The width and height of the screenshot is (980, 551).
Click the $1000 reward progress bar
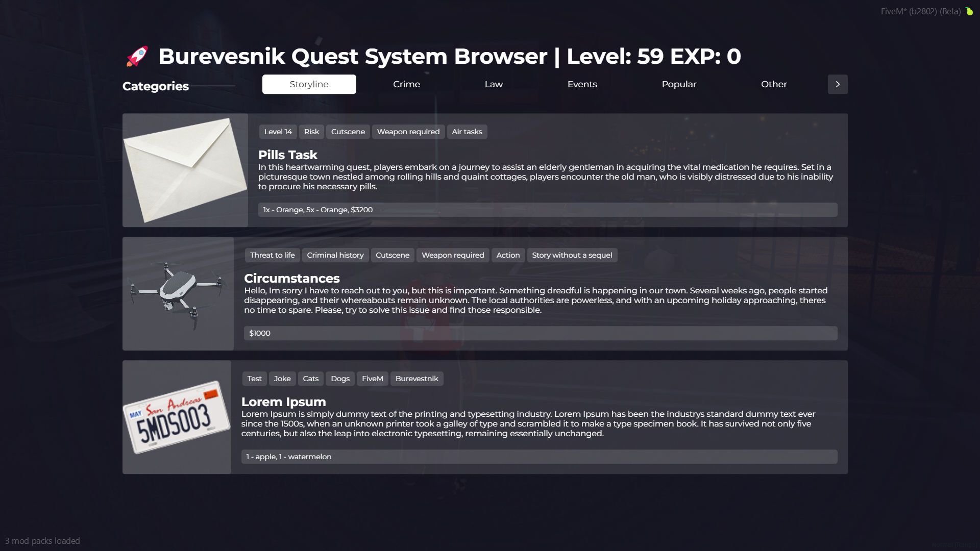[x=540, y=333]
